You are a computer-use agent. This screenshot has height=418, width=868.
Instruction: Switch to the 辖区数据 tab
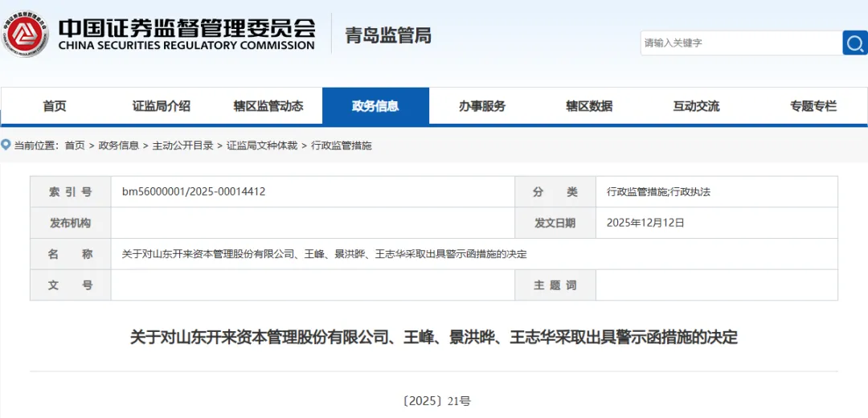tap(589, 106)
